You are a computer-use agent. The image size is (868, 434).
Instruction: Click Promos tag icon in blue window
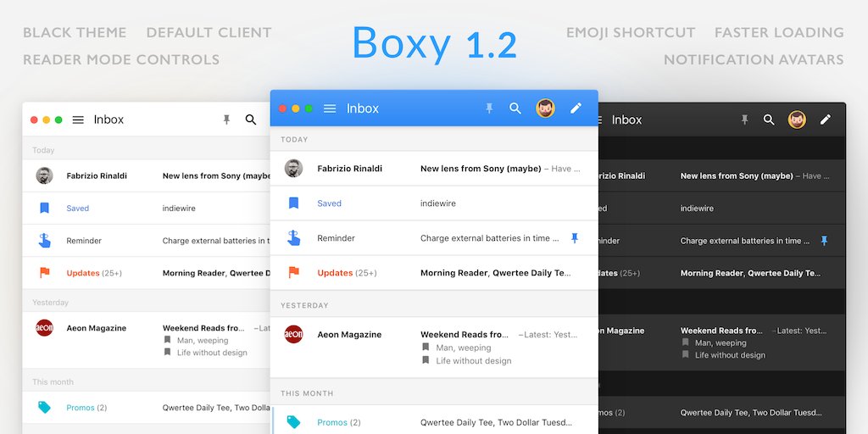[294, 422]
